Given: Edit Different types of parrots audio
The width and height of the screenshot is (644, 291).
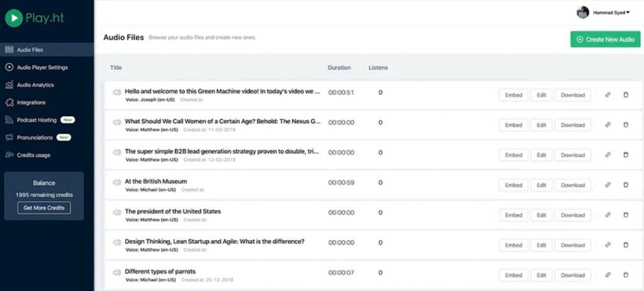Looking at the screenshot, I should pyautogui.click(x=541, y=275).
